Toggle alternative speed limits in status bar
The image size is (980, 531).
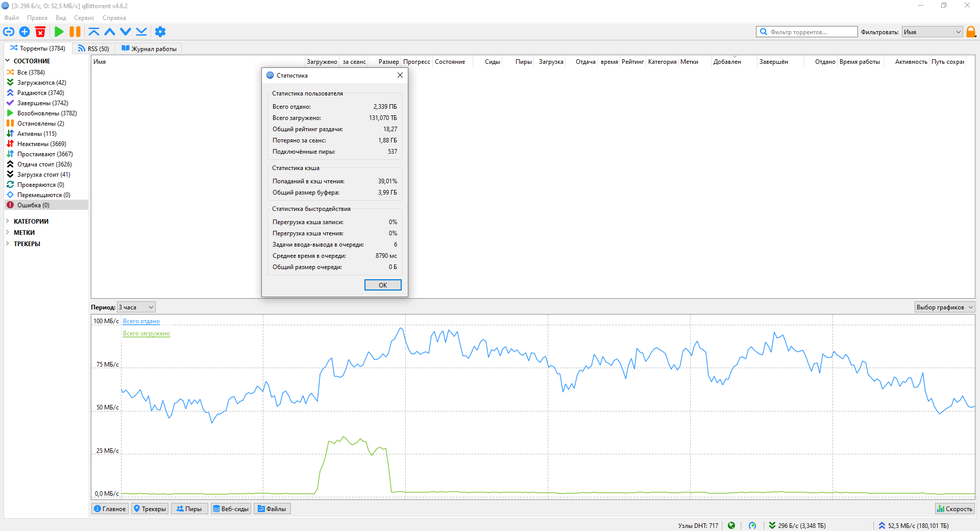[x=752, y=525]
